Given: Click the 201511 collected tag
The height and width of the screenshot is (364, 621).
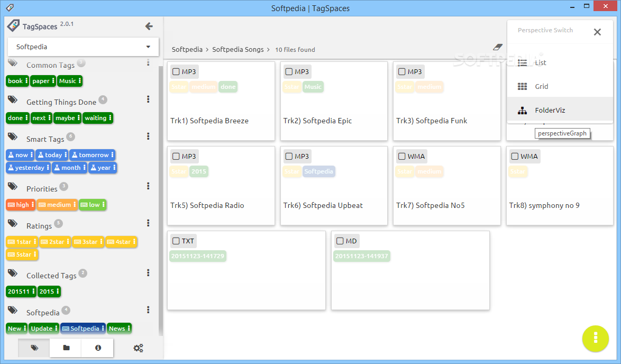Looking at the screenshot, I should (x=21, y=292).
